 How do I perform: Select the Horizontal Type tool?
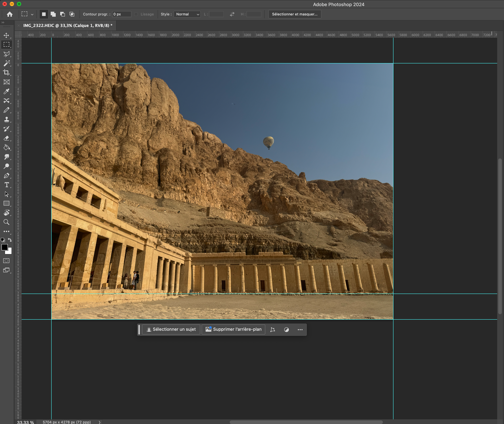tap(6, 185)
